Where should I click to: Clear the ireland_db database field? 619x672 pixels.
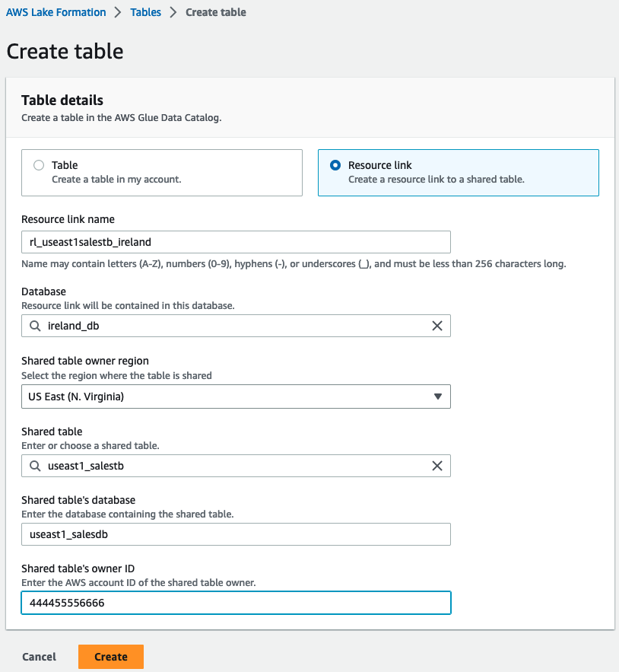(x=437, y=326)
